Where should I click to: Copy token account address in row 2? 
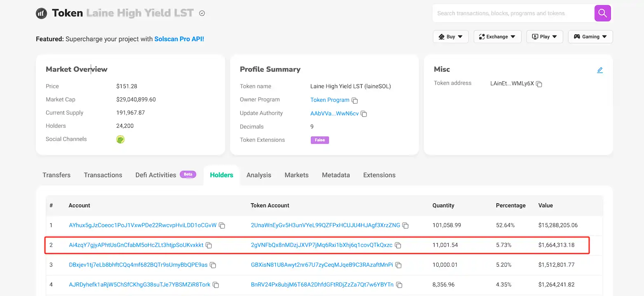(398, 245)
